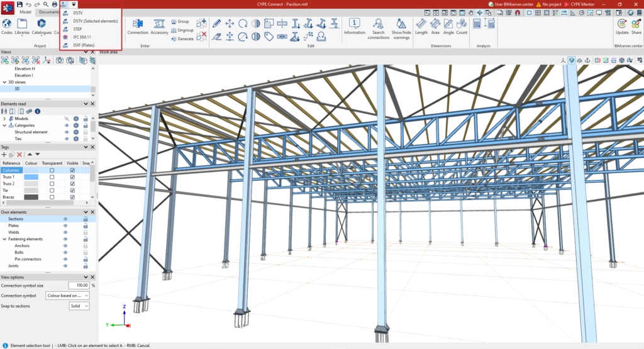Viewport: 644px width, 349px height.
Task: Hide Plates via eye icon
Action: click(x=65, y=226)
